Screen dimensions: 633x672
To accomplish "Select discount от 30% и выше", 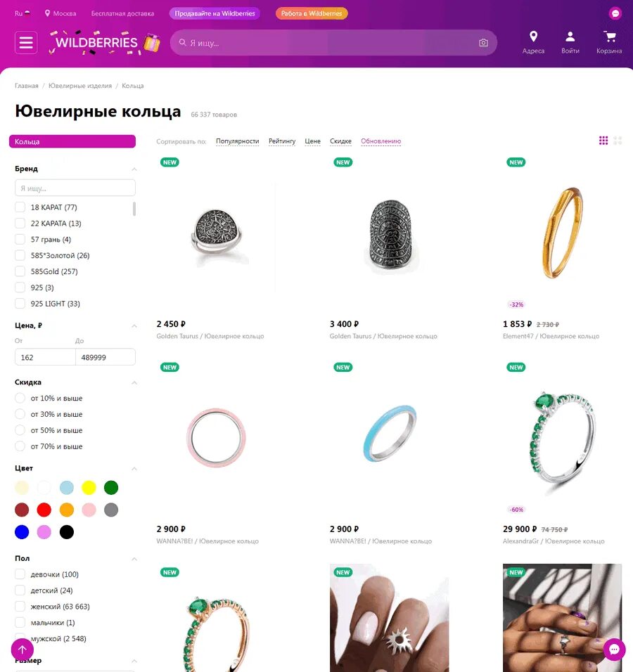I will pos(20,414).
